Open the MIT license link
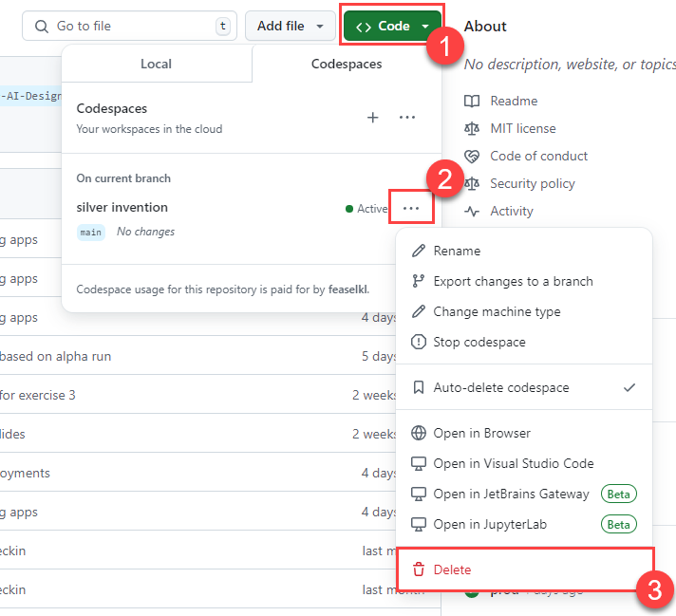The height and width of the screenshot is (616, 676). pos(522,128)
